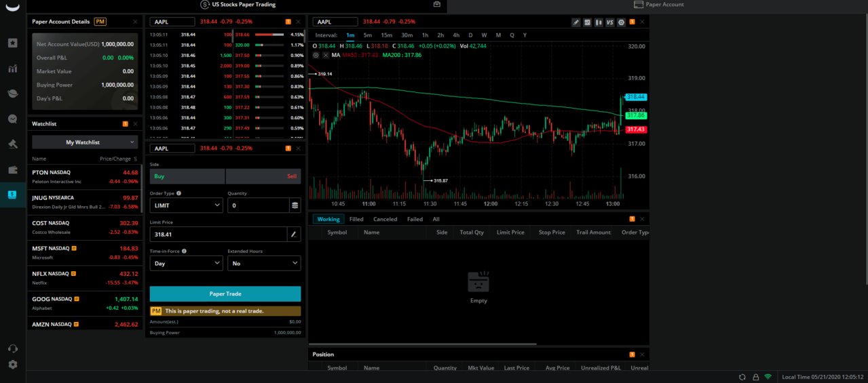Open GOOG Alphabet in the watchlist

85,303
